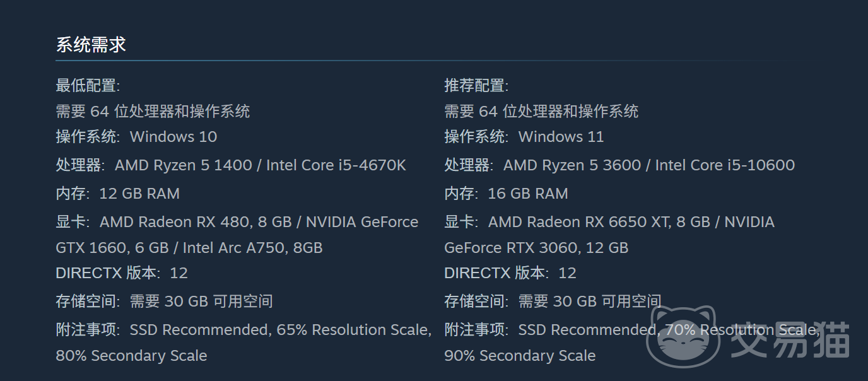Click the GTX 1660 / Intel Arc A750 line
The height and width of the screenshot is (381, 868).
coord(189,248)
